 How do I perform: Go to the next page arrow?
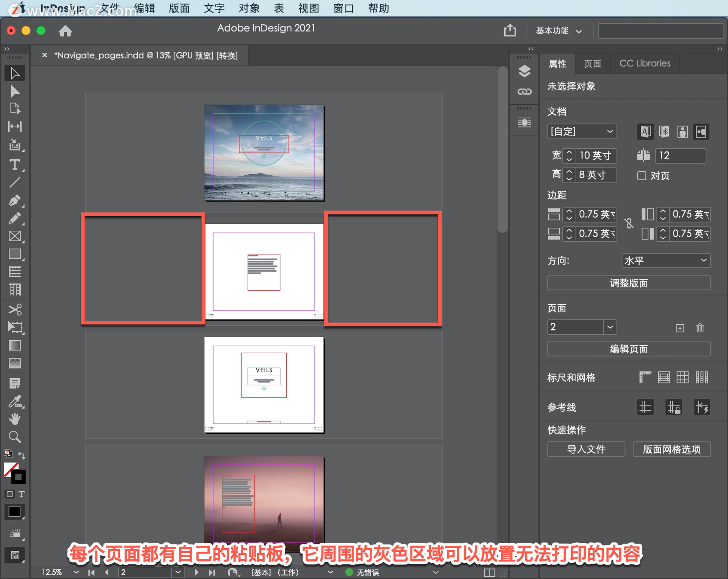click(196, 572)
